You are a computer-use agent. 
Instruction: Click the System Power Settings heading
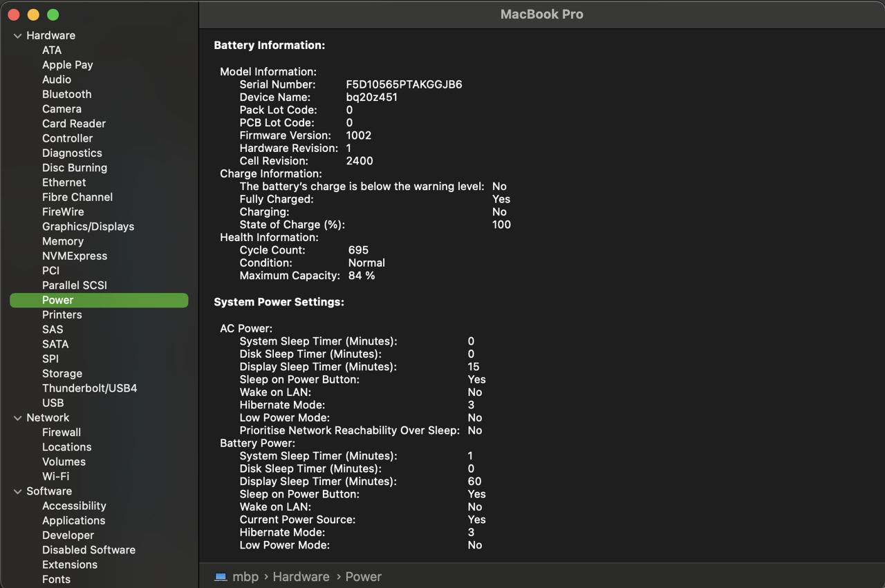(279, 302)
